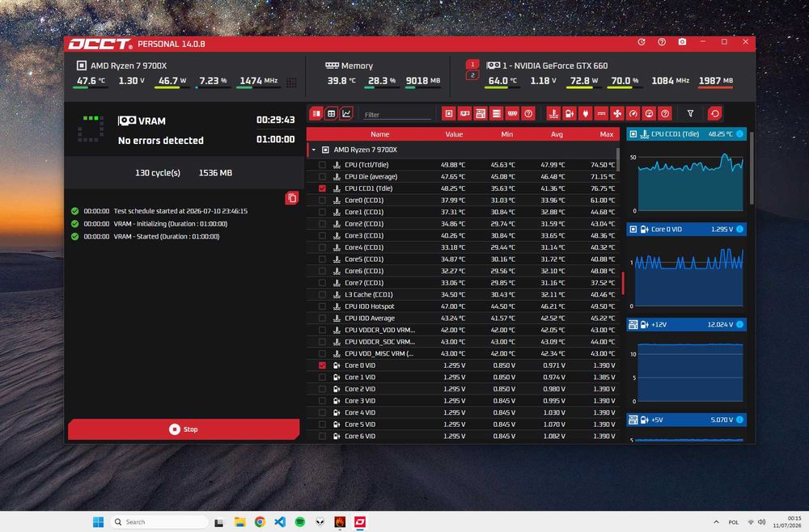The height and width of the screenshot is (532, 809).
Task: Take a screenshot with the camera icon
Action: coord(682,42)
